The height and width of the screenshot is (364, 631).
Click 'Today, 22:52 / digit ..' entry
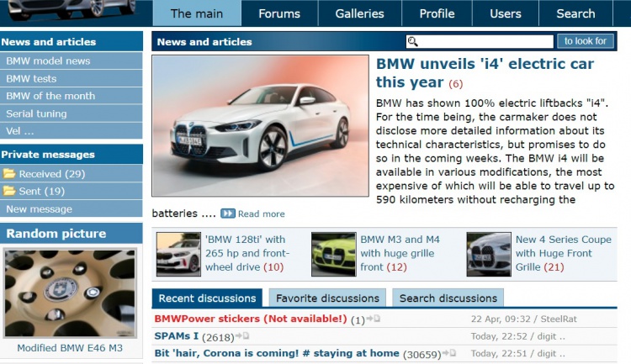[x=518, y=336]
